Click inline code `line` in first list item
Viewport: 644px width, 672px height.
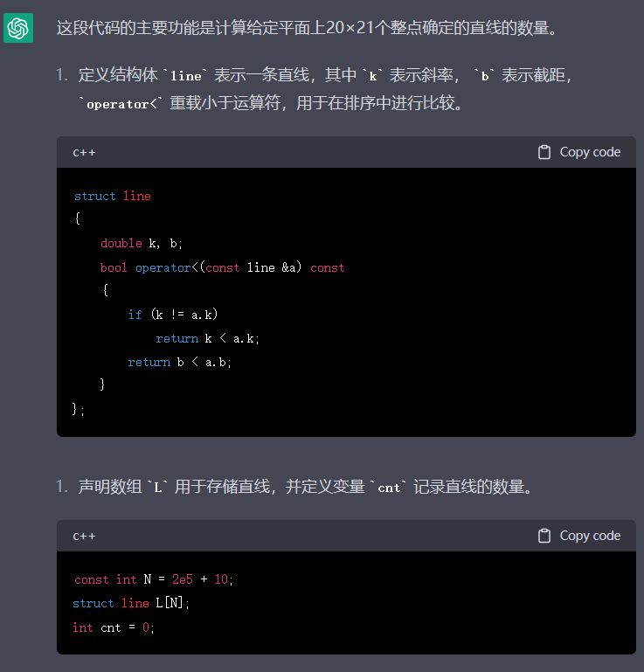[185, 76]
